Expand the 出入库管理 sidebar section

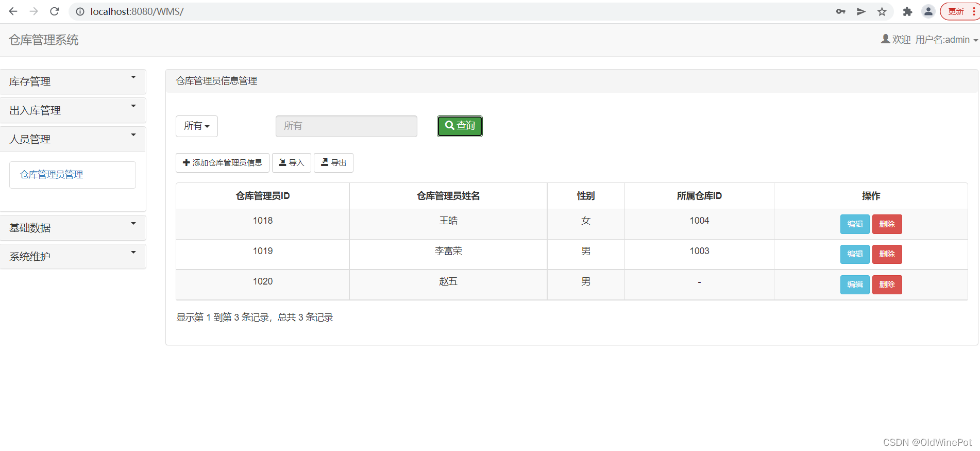pyautogui.click(x=73, y=110)
